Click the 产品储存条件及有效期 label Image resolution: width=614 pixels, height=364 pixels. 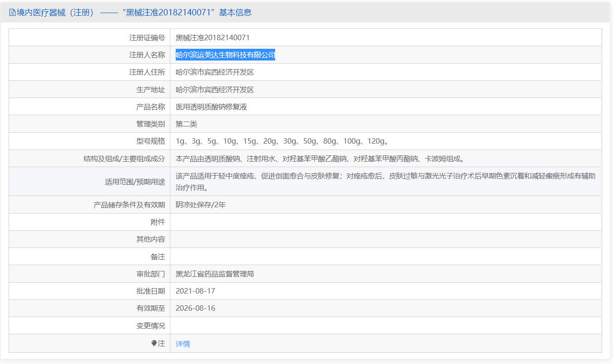click(129, 205)
